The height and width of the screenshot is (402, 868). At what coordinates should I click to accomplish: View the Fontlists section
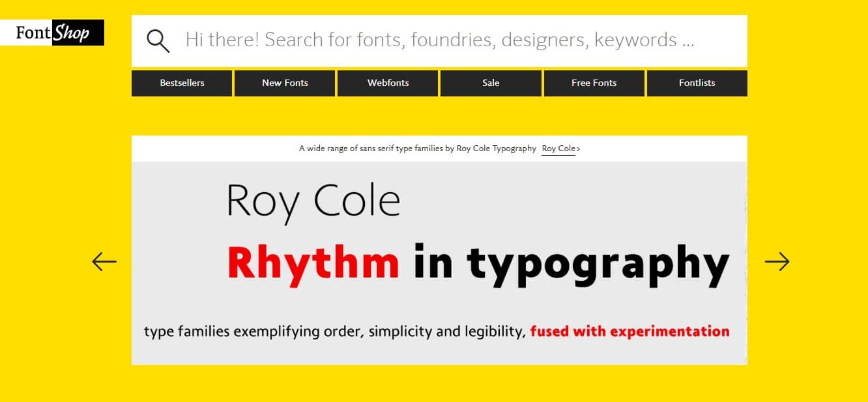[697, 83]
